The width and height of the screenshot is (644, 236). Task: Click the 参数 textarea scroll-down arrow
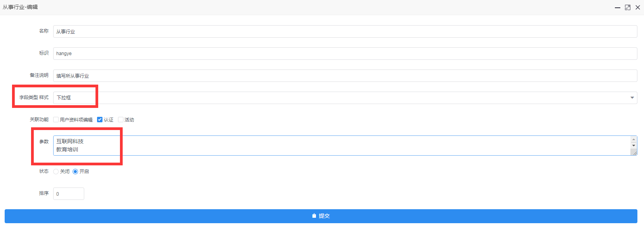click(634, 146)
